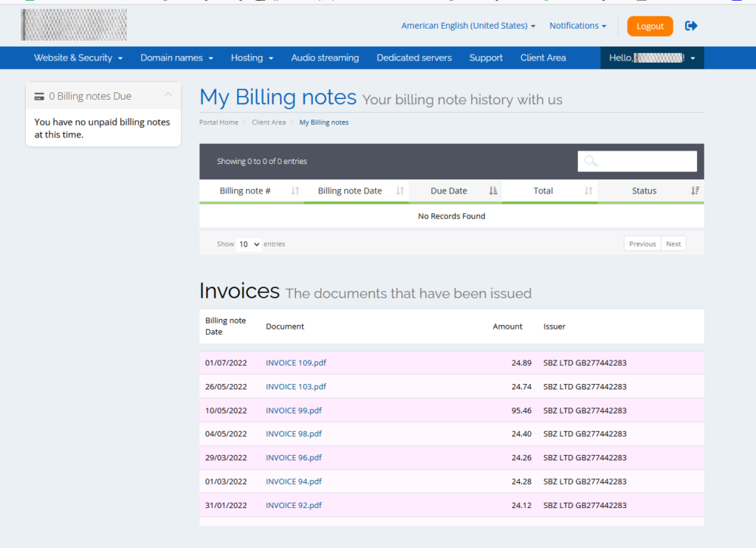Collapse the Billing notes Due panel
756x548 pixels.
[x=168, y=92]
